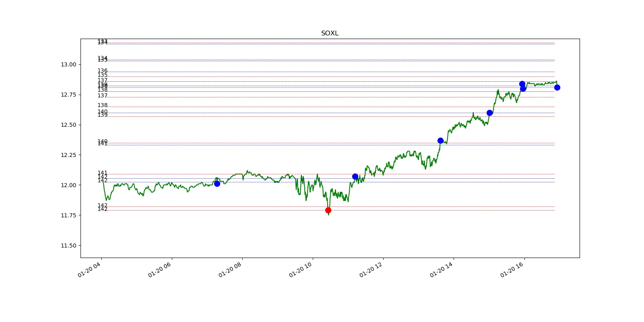
Task: Select the blue marker at the 12.60 level
Action: click(489, 113)
